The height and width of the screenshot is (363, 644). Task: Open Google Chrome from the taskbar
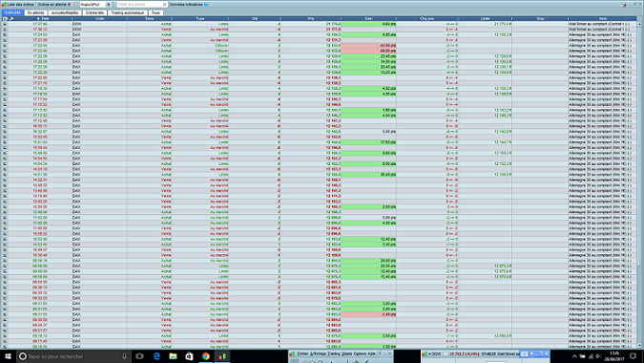pyautogui.click(x=206, y=356)
